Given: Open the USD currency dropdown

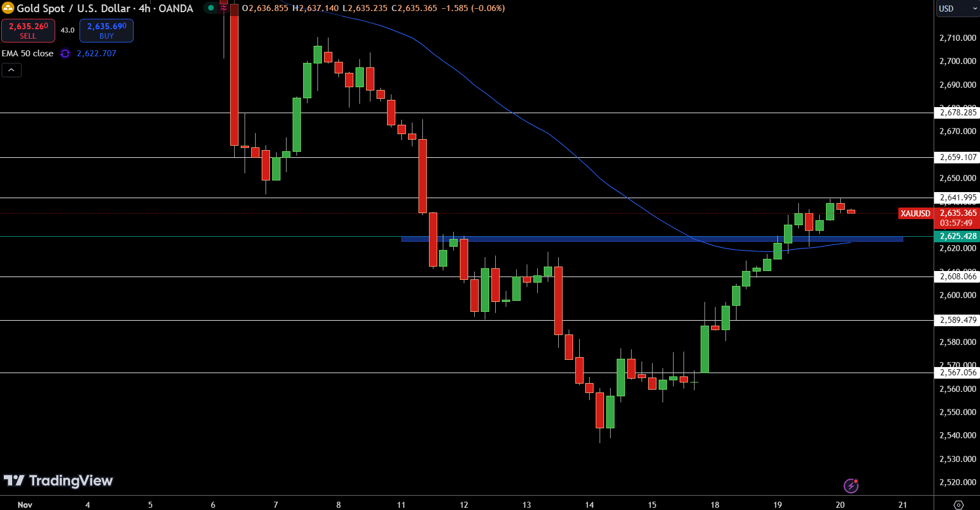Looking at the screenshot, I should [957, 8].
